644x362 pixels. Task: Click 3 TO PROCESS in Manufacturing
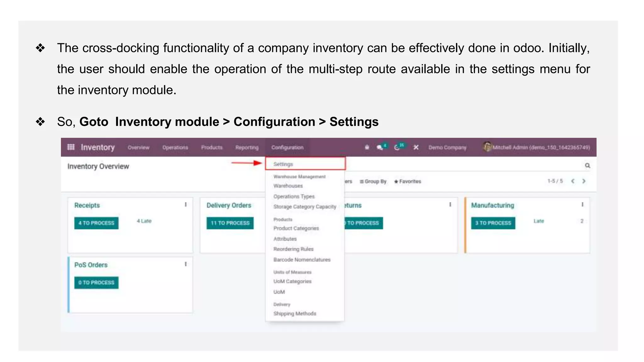pos(493,223)
